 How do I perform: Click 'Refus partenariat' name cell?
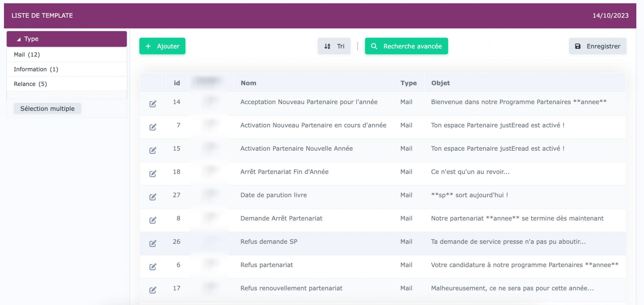[267, 265]
